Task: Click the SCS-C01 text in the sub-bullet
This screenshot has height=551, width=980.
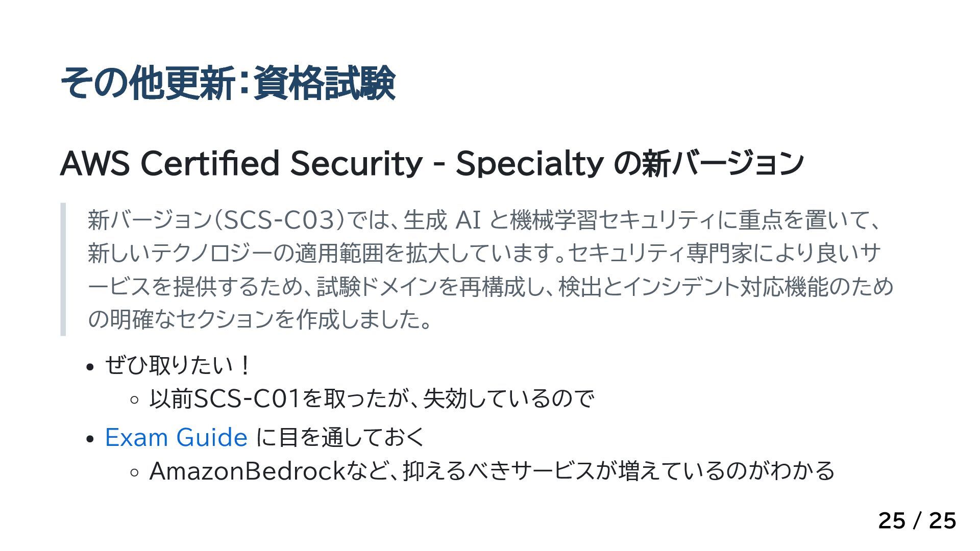Action: [248, 398]
